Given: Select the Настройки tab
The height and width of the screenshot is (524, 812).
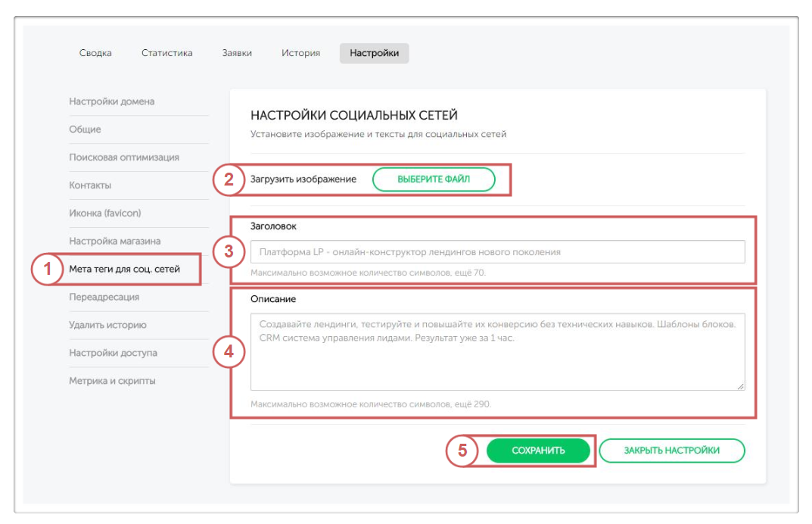Looking at the screenshot, I should tap(374, 53).
